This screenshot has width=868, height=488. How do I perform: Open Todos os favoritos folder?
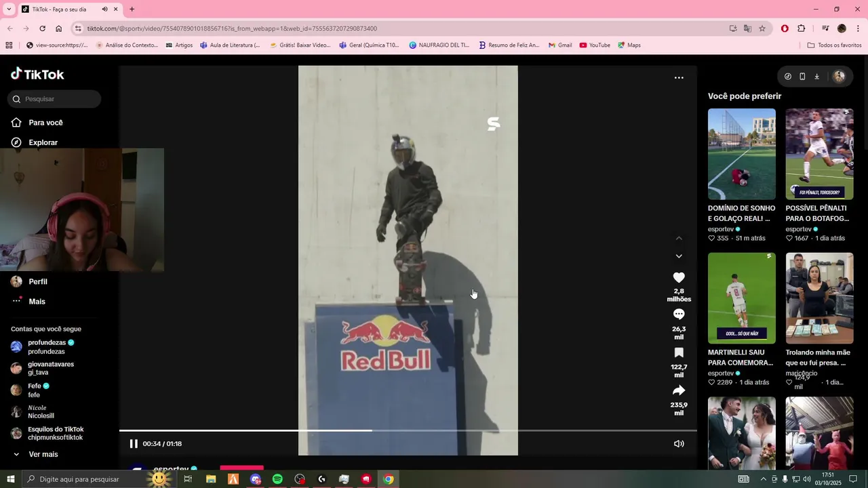pos(834,45)
